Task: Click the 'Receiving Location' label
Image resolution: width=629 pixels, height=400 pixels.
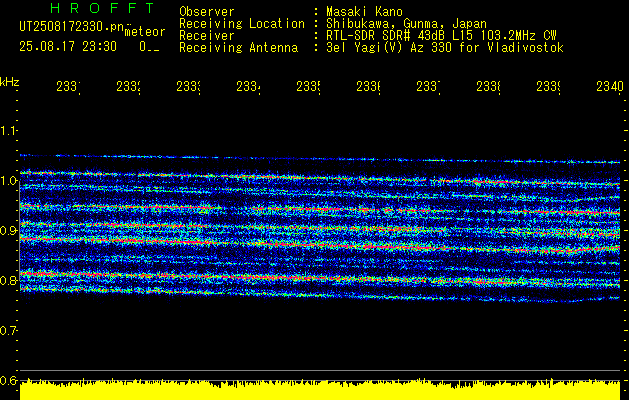Action: point(242,24)
